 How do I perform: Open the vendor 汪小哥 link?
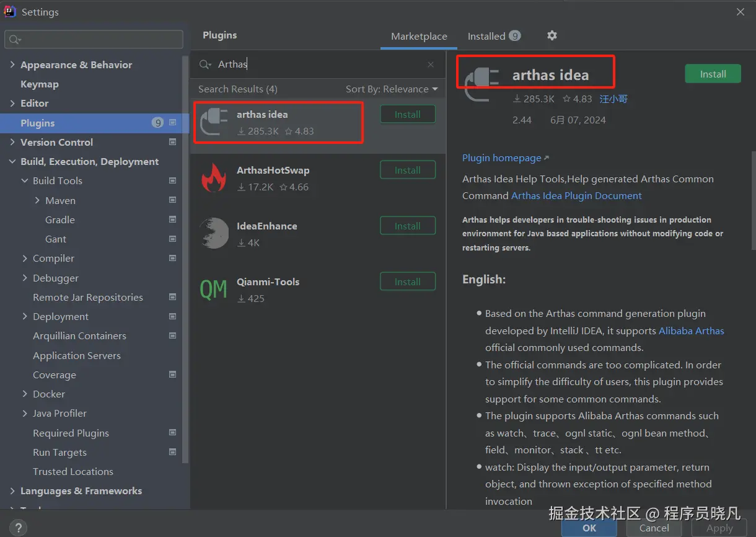[x=613, y=99]
